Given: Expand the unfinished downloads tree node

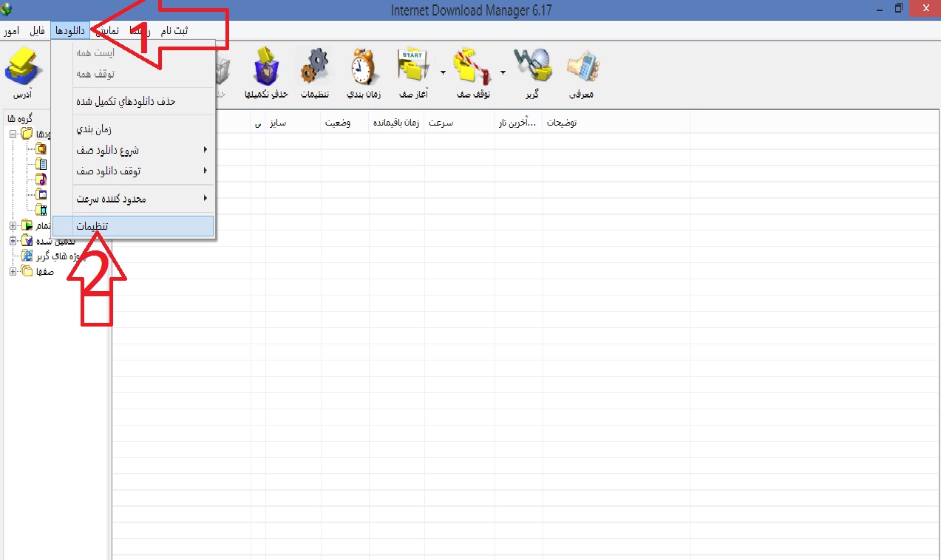Looking at the screenshot, I should click(x=13, y=225).
